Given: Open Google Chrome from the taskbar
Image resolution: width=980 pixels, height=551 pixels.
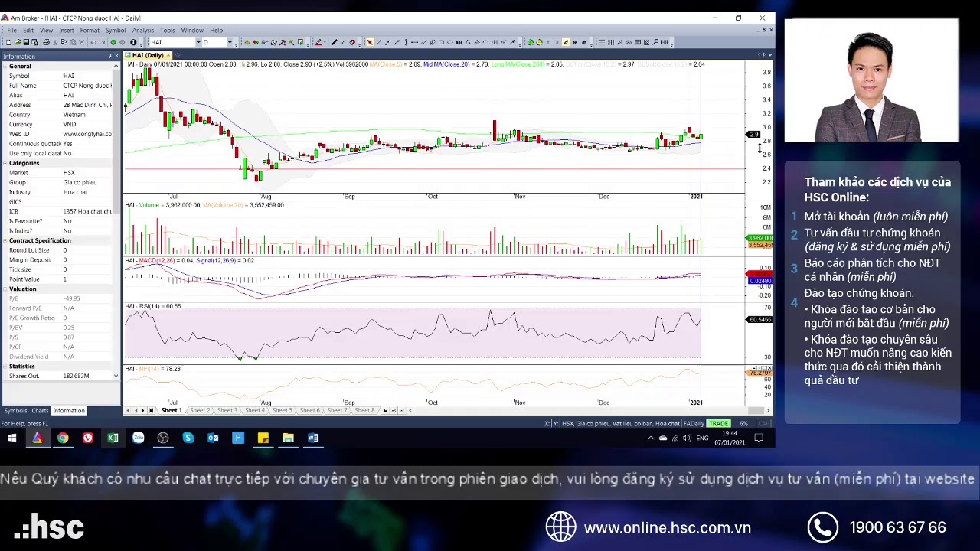Looking at the screenshot, I should pyautogui.click(x=63, y=438).
